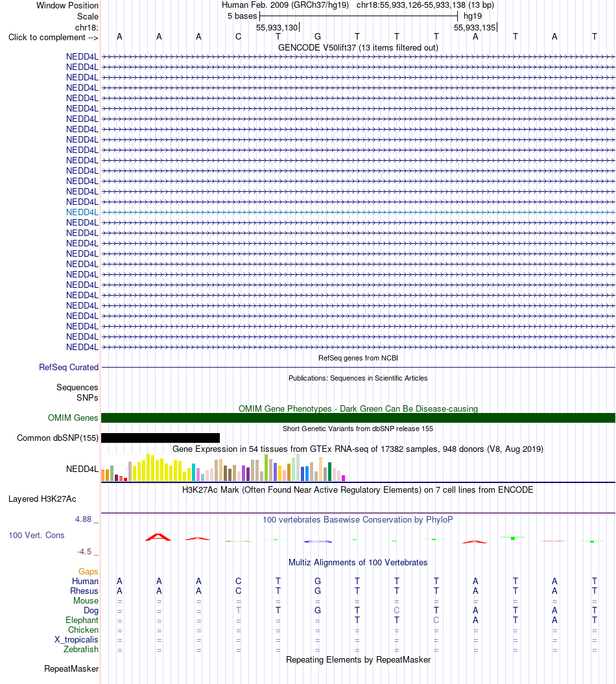Click base C in the Rhesus alignment row
This screenshot has width=616, height=684.
(238, 591)
